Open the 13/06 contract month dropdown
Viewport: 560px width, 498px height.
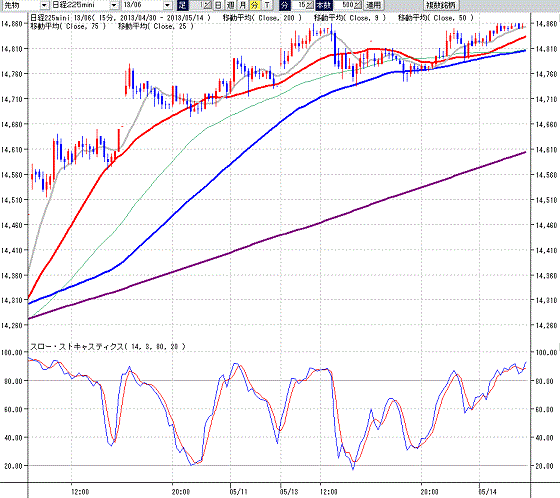coord(168,5)
